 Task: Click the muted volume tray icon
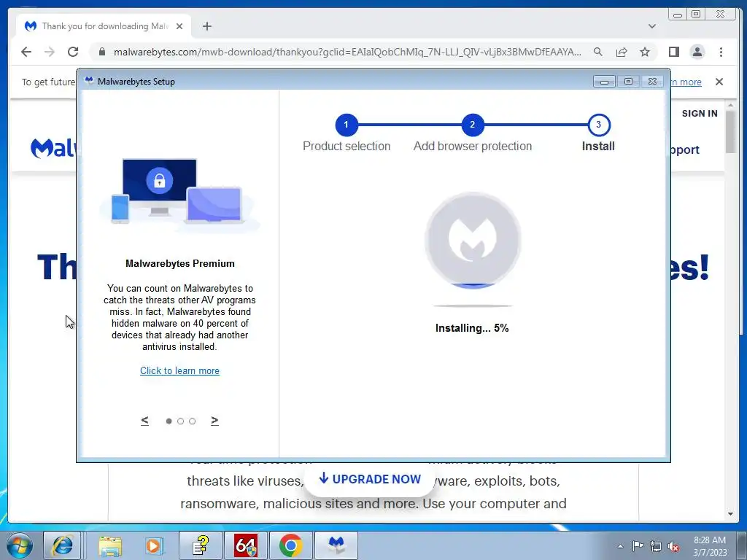(x=673, y=546)
